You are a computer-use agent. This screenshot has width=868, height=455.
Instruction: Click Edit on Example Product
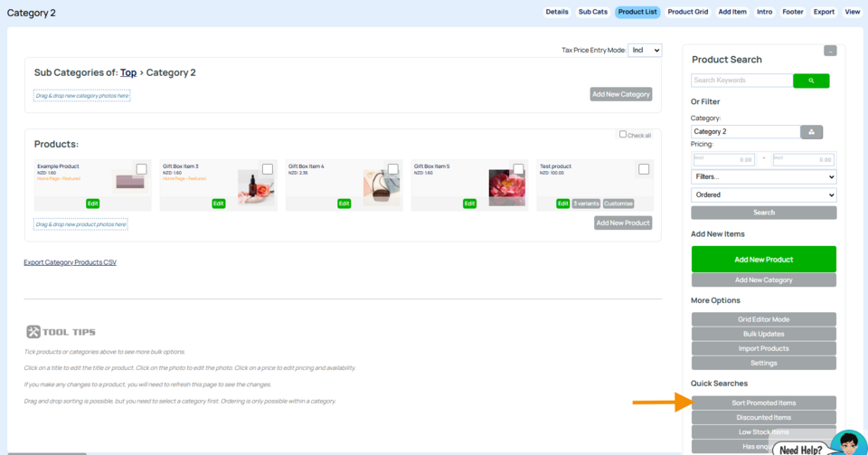92,204
